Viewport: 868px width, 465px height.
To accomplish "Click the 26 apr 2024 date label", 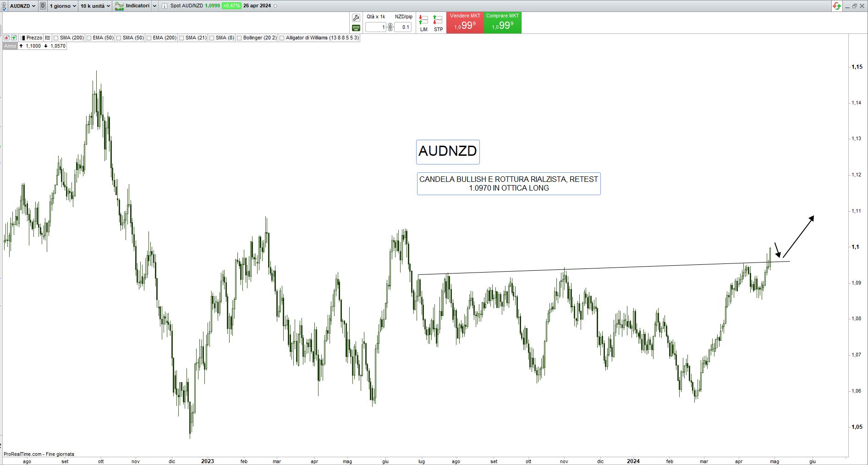I will click(x=257, y=6).
